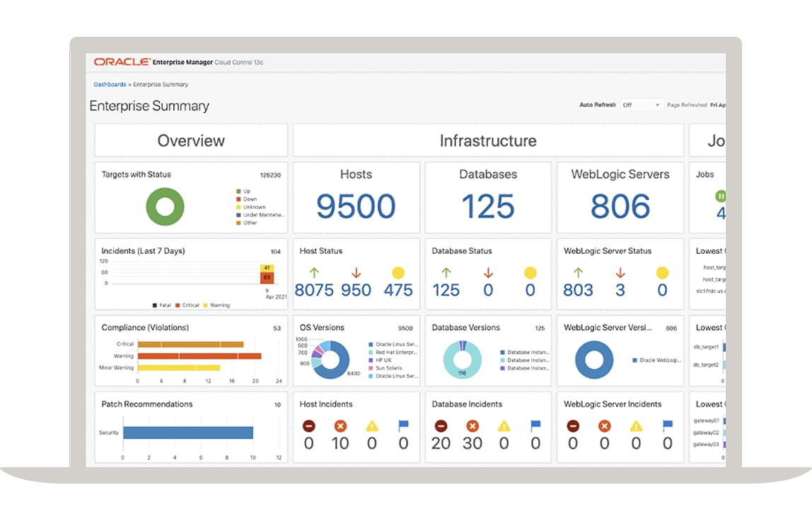Click the green Up legend swatch
This screenshot has width=812, height=512.
[239, 191]
